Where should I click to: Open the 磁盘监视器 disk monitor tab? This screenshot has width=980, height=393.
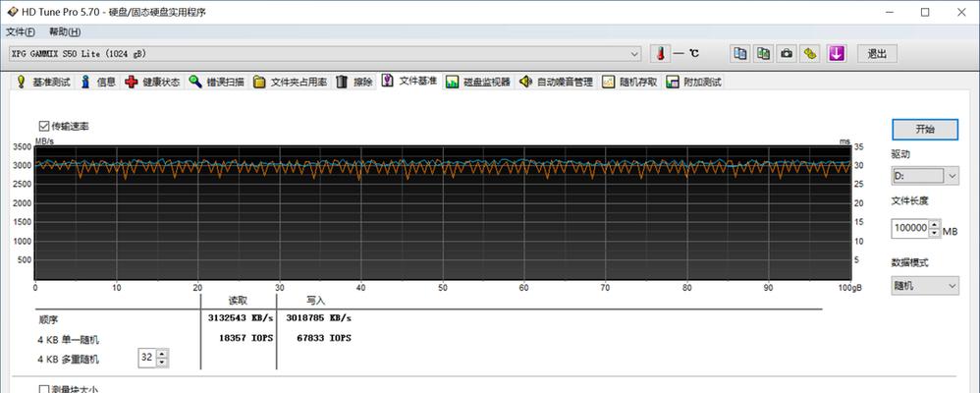(478, 82)
